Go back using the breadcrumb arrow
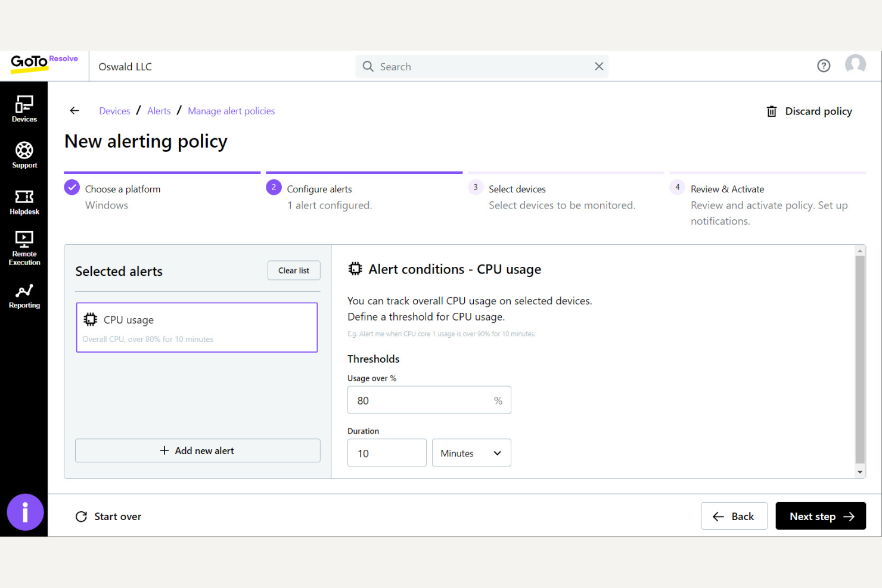The width and height of the screenshot is (882, 588). (74, 110)
